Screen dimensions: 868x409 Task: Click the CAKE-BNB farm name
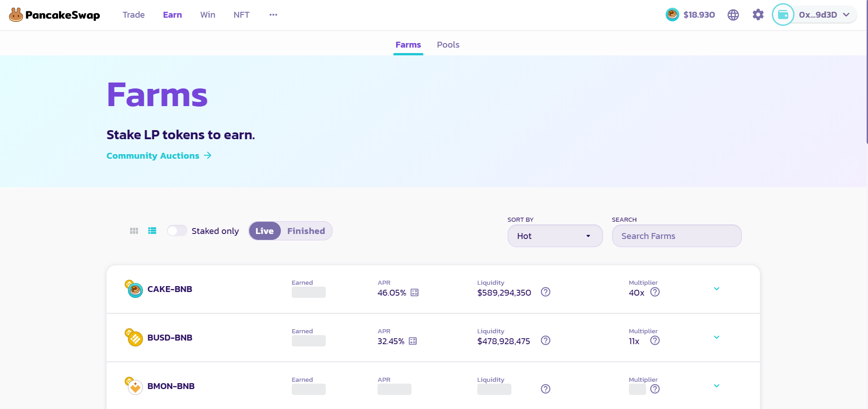[x=170, y=289]
